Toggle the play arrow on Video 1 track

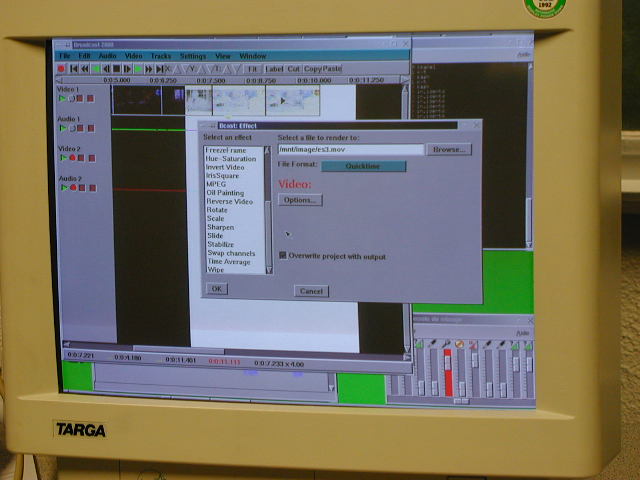click(x=62, y=99)
